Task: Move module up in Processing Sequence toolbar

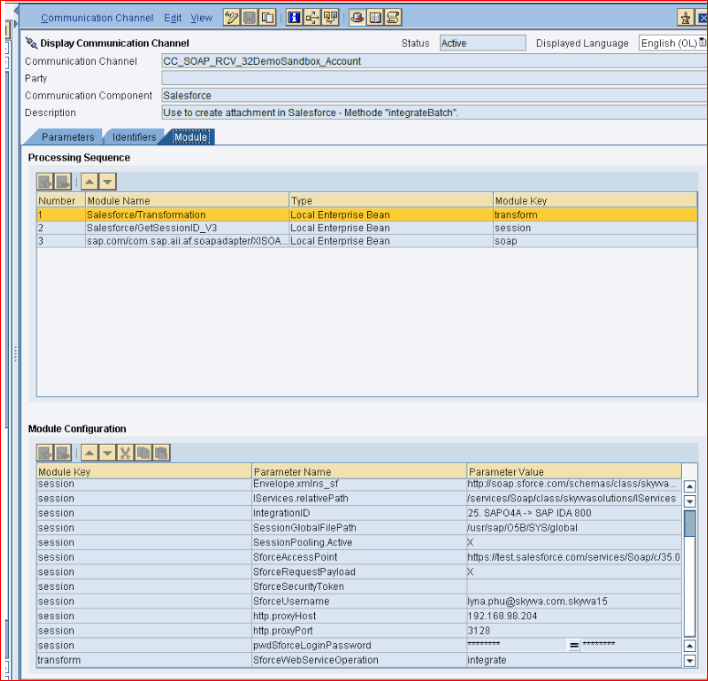Action: (89, 181)
